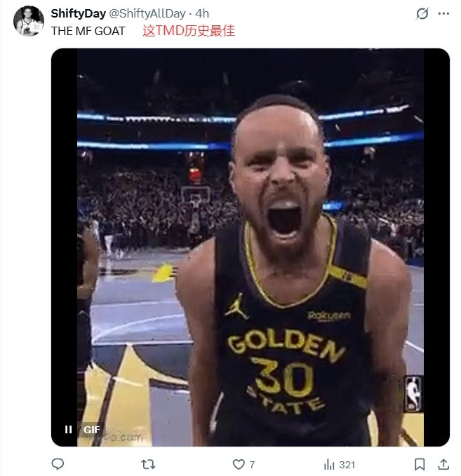Viewport: 461px width, 476px height.
Task: Click the Grok icon beside the ellipsis
Action: pyautogui.click(x=422, y=14)
